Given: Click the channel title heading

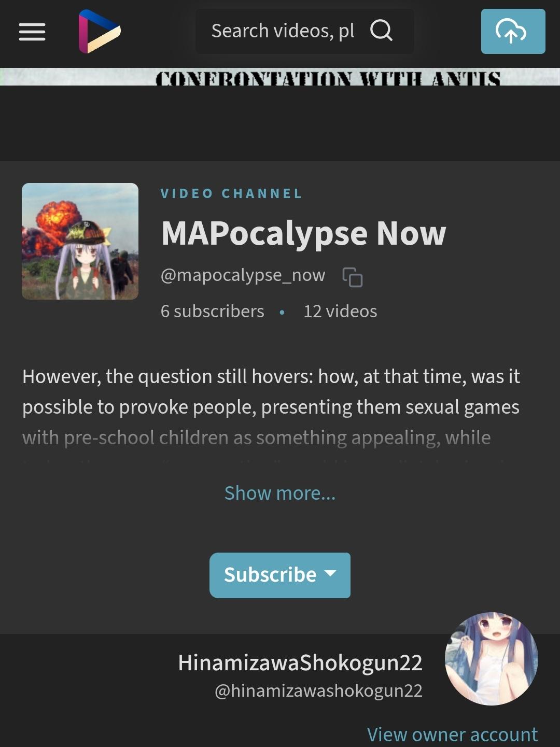Looking at the screenshot, I should (x=303, y=233).
